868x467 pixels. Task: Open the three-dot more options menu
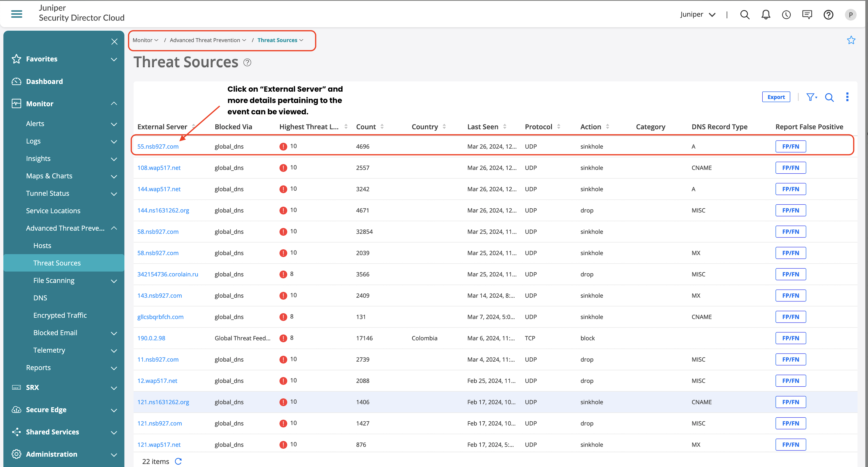pyautogui.click(x=847, y=97)
